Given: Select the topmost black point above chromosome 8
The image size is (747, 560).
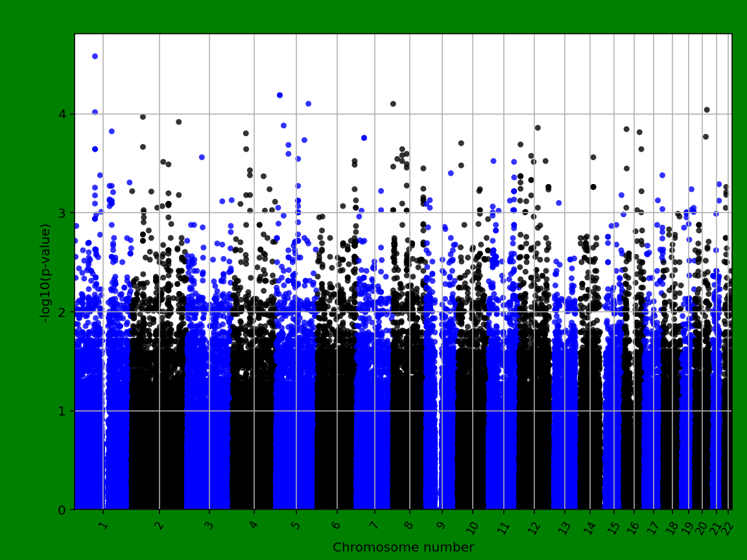Looking at the screenshot, I should pos(392,104).
